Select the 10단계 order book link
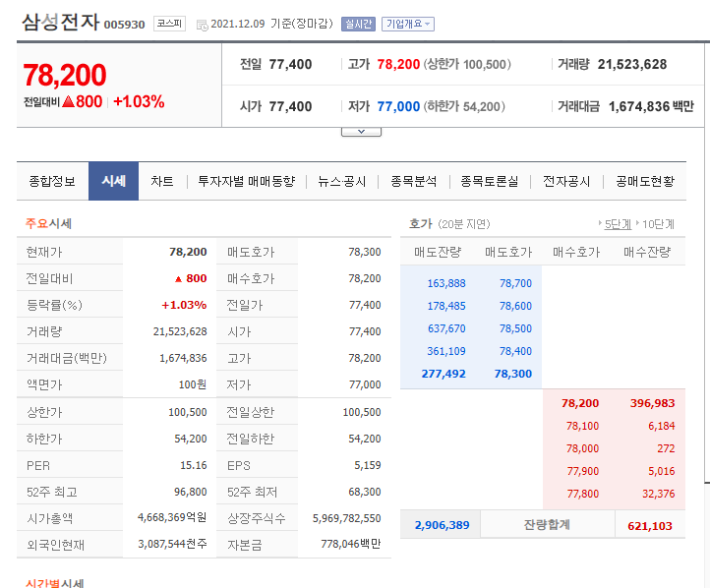This screenshot has width=710, height=588. click(x=658, y=224)
